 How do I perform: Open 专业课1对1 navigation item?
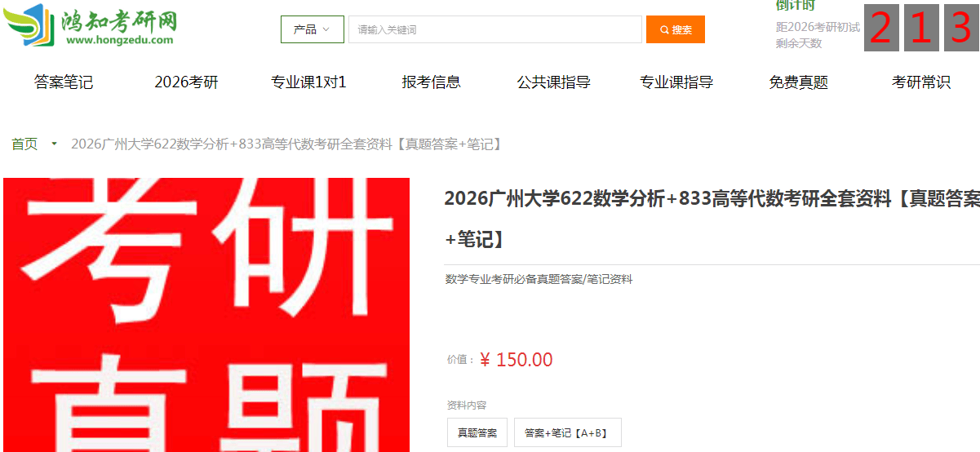[x=309, y=82]
